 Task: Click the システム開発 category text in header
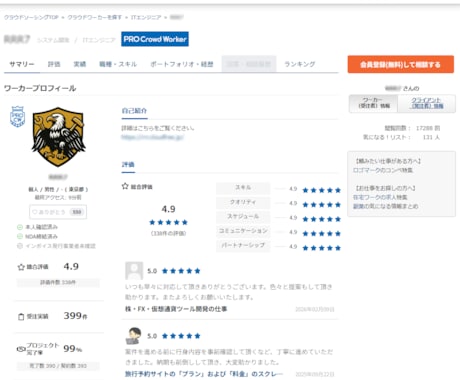[53, 40]
